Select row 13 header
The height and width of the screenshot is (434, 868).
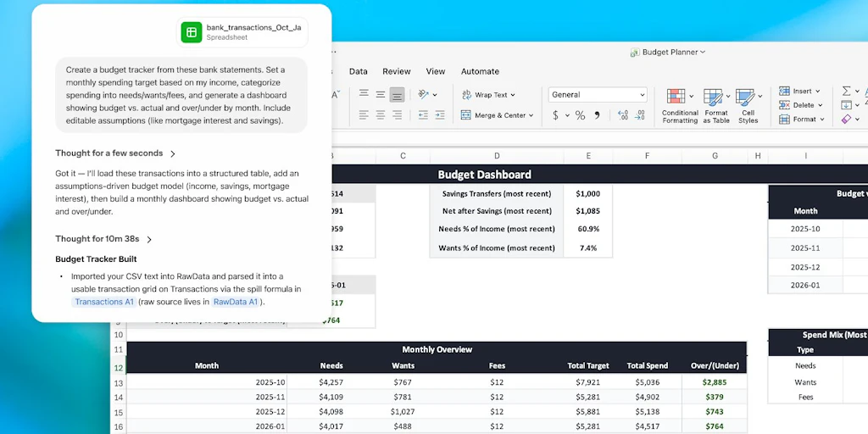point(119,382)
